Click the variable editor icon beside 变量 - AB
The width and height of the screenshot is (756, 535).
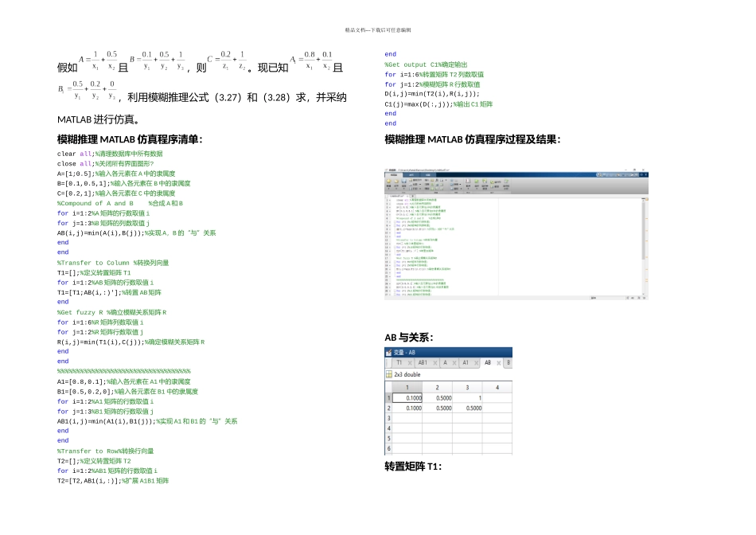[x=388, y=352]
